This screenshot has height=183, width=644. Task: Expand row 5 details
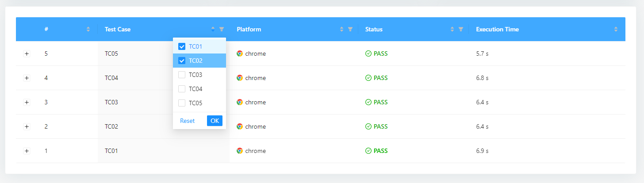coord(27,53)
